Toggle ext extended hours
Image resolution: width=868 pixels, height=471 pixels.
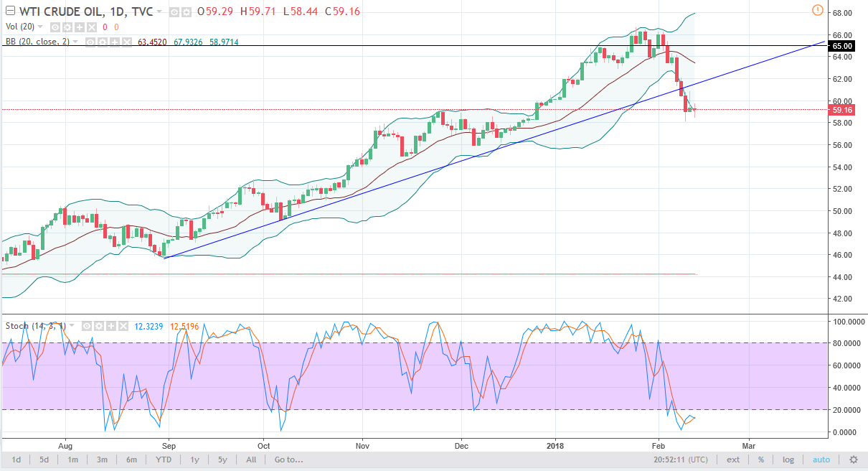[733, 460]
